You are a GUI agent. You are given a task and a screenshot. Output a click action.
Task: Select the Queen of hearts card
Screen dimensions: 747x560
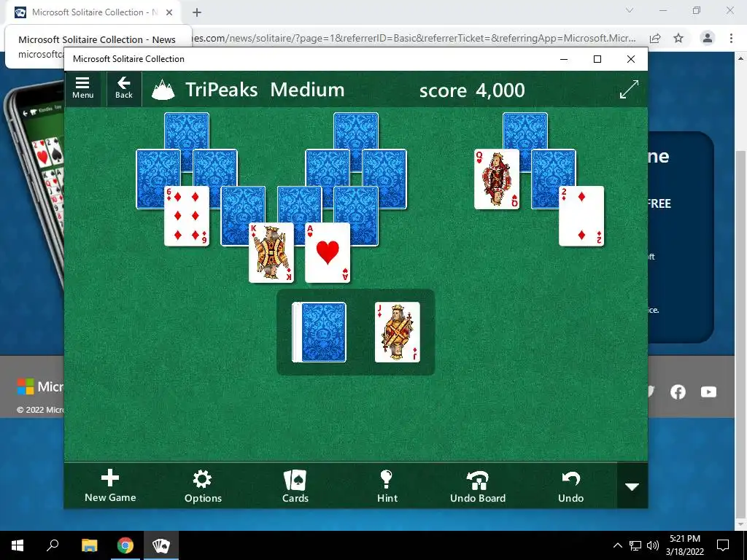click(x=496, y=179)
